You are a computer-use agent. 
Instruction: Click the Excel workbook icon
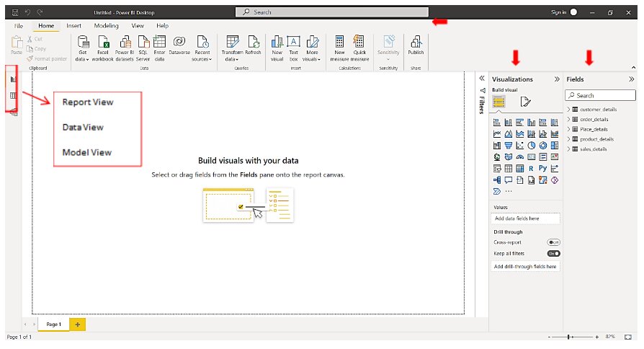point(103,43)
